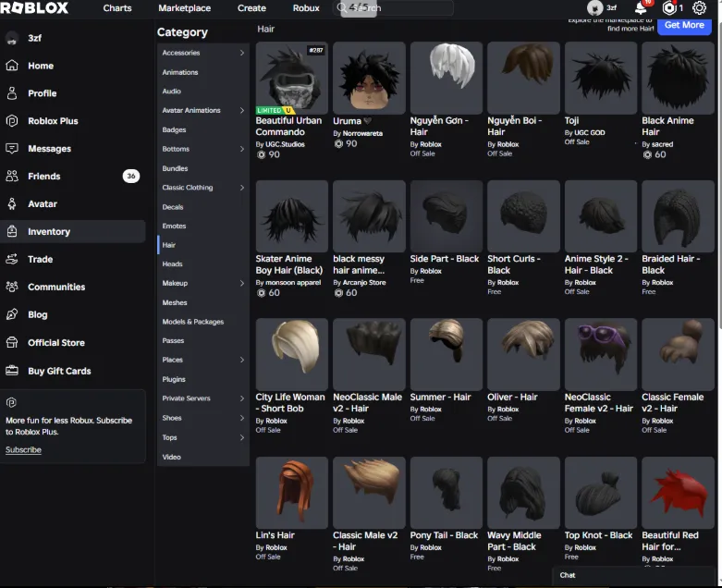
Task: Open the Create tab
Action: [x=251, y=7]
